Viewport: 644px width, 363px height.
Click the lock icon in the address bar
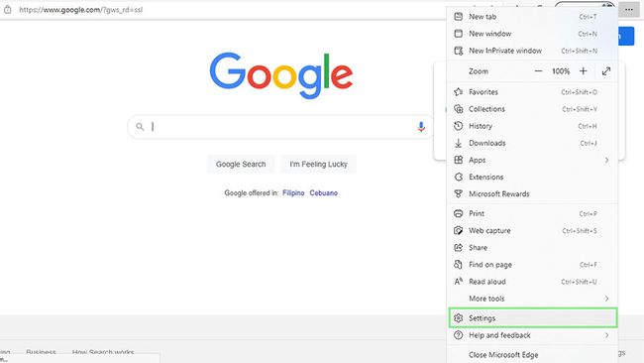pos(7,10)
